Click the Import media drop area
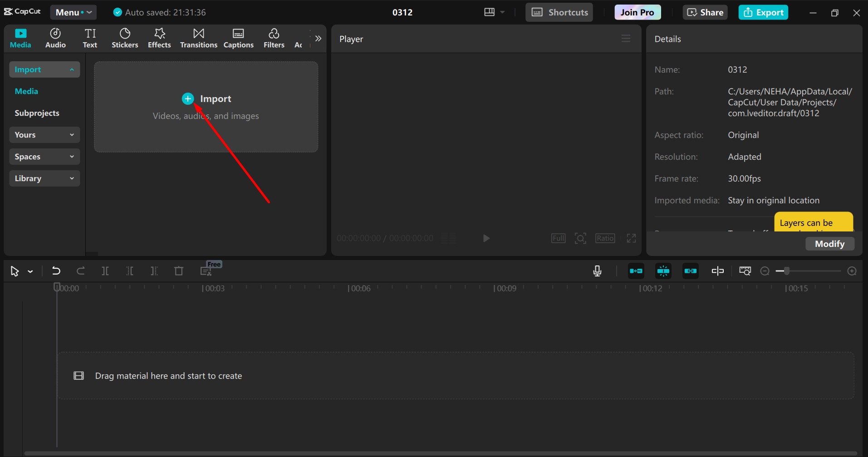The width and height of the screenshot is (868, 457). pos(206,107)
